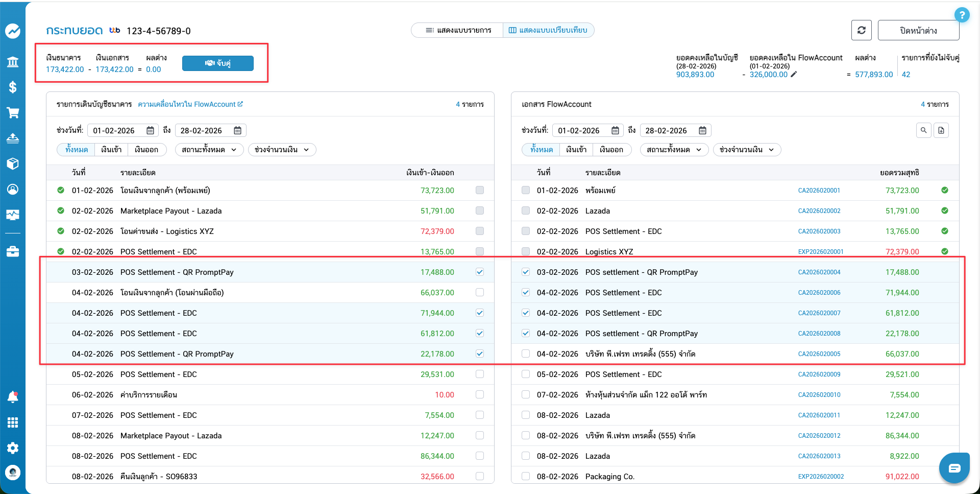
Task: Click the blue จับคู่ match button
Action: (218, 63)
